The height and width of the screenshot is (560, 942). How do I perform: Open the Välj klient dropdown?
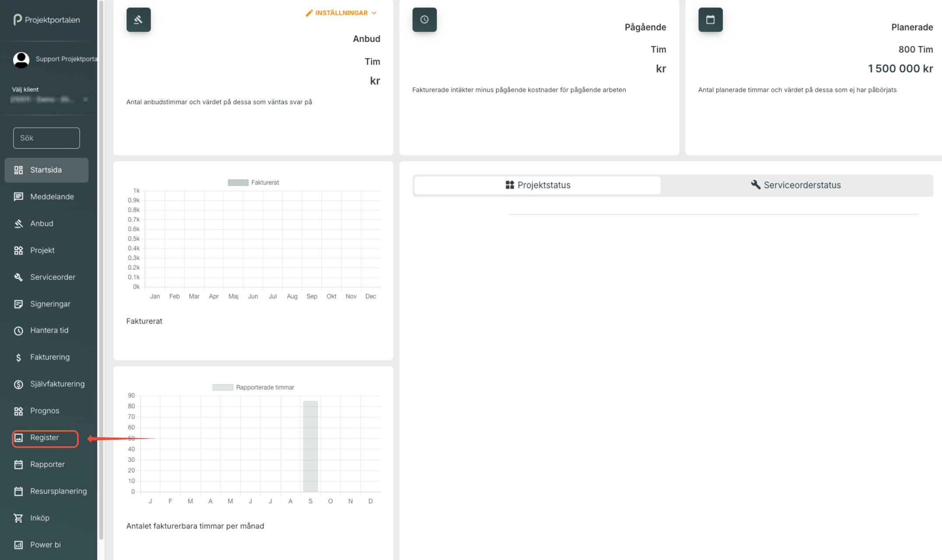click(49, 99)
